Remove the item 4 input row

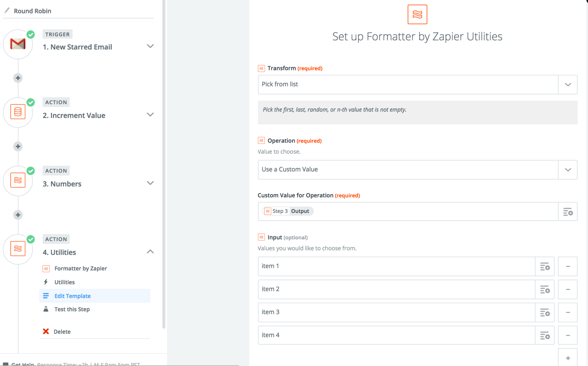pos(568,335)
